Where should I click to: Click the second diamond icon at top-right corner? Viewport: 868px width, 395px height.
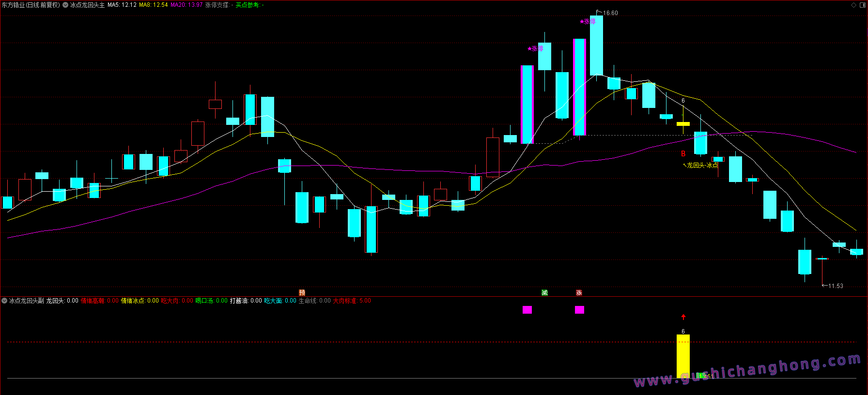coord(862,5)
